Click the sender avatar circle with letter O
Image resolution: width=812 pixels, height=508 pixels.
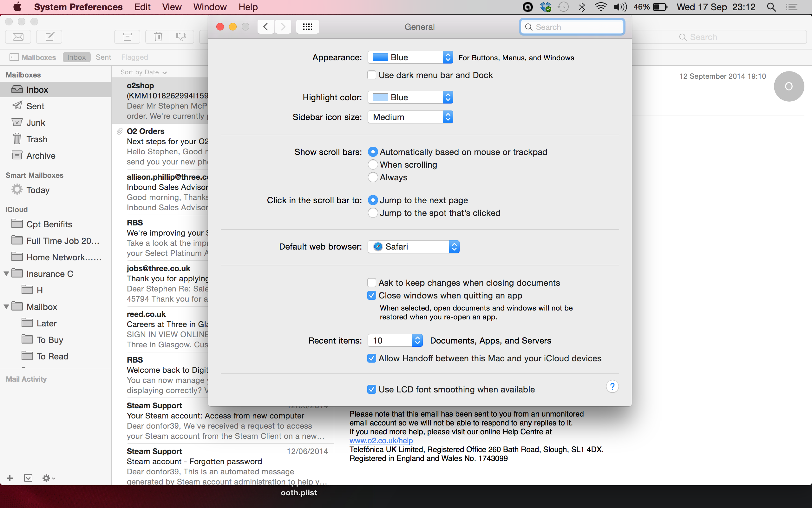789,86
